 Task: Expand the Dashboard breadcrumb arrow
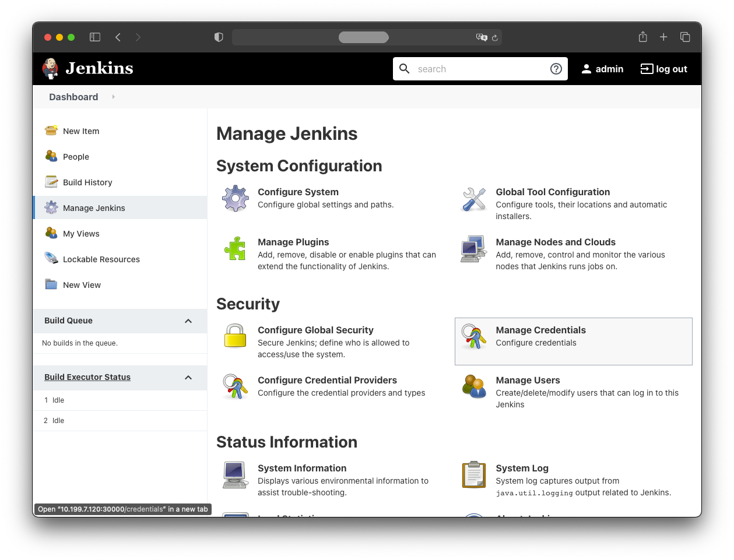(113, 97)
